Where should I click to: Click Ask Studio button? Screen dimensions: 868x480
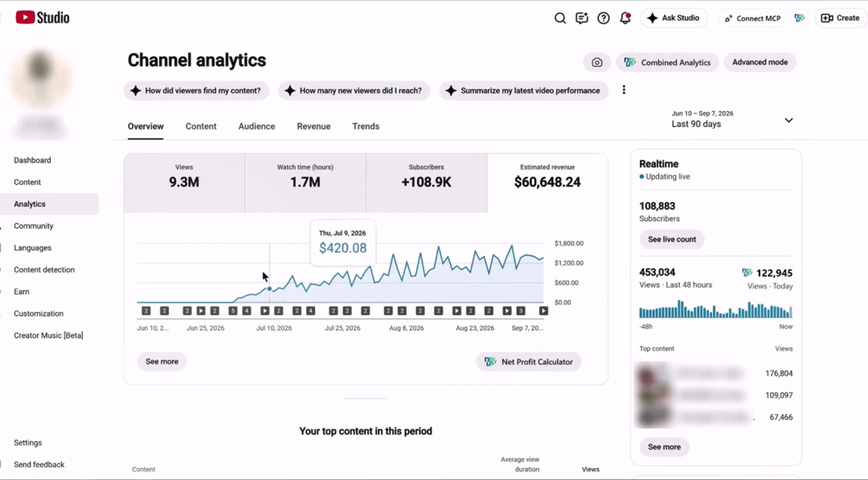(x=674, y=18)
